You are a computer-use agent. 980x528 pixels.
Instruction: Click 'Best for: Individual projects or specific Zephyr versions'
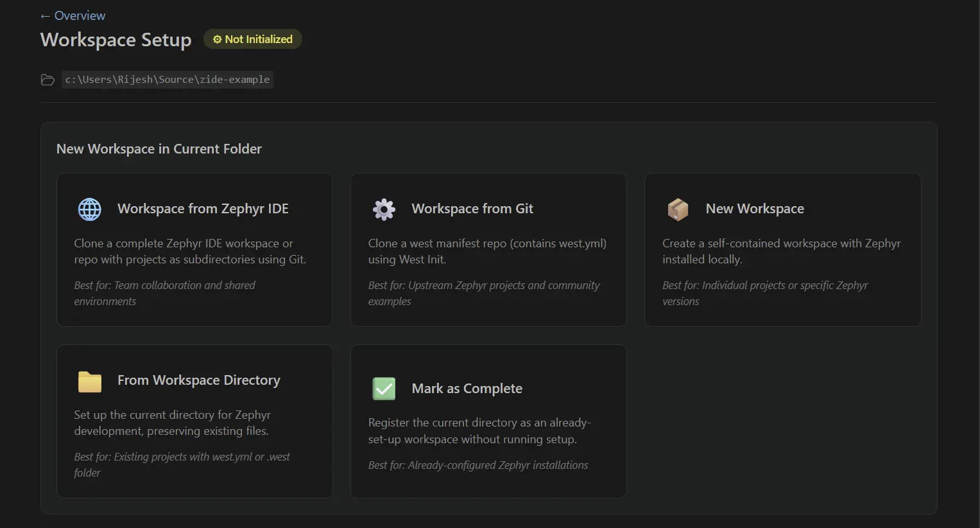[x=765, y=293]
